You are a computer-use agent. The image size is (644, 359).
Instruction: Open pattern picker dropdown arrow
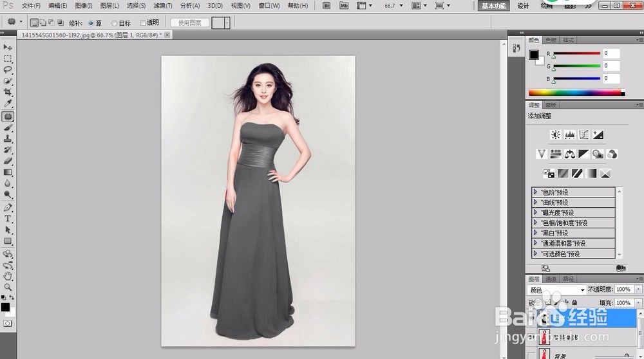[227, 23]
